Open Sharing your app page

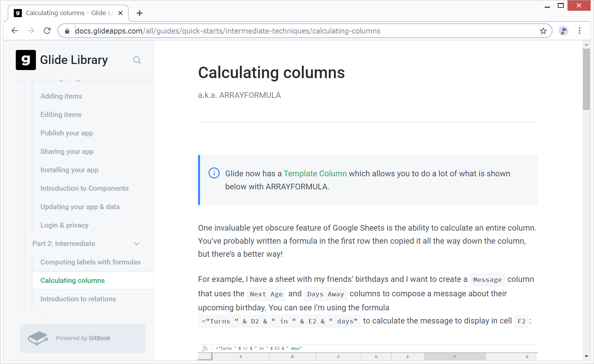tap(67, 151)
